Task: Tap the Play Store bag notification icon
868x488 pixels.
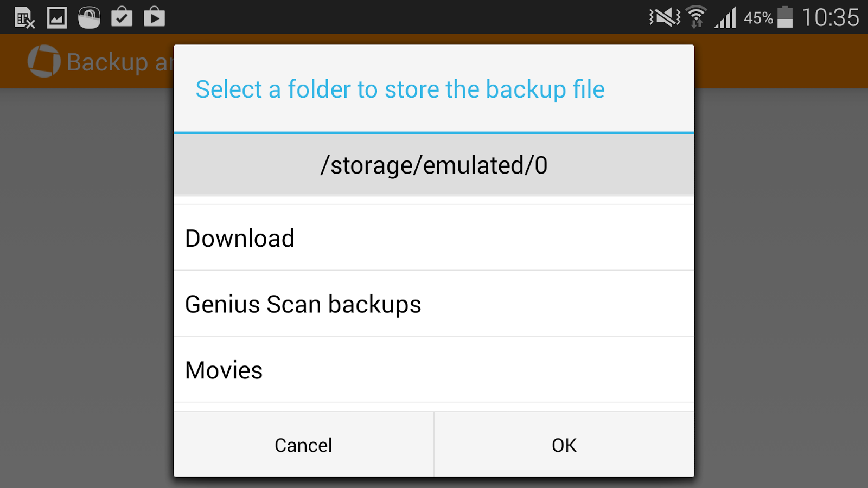Action: (154, 17)
